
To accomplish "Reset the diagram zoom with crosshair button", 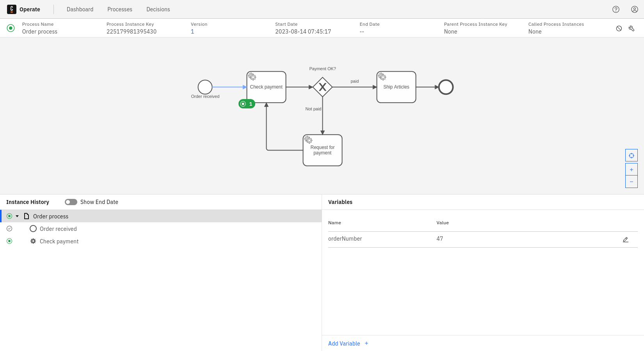I will (x=631, y=155).
